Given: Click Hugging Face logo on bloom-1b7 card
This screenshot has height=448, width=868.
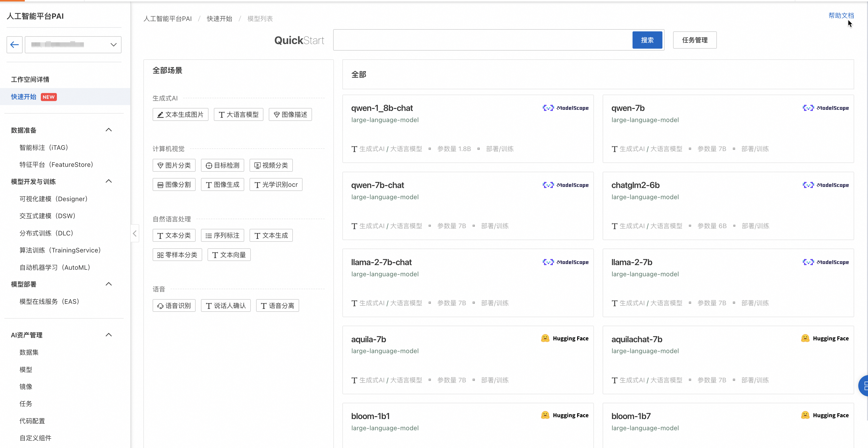Looking at the screenshot, I should (825, 415).
